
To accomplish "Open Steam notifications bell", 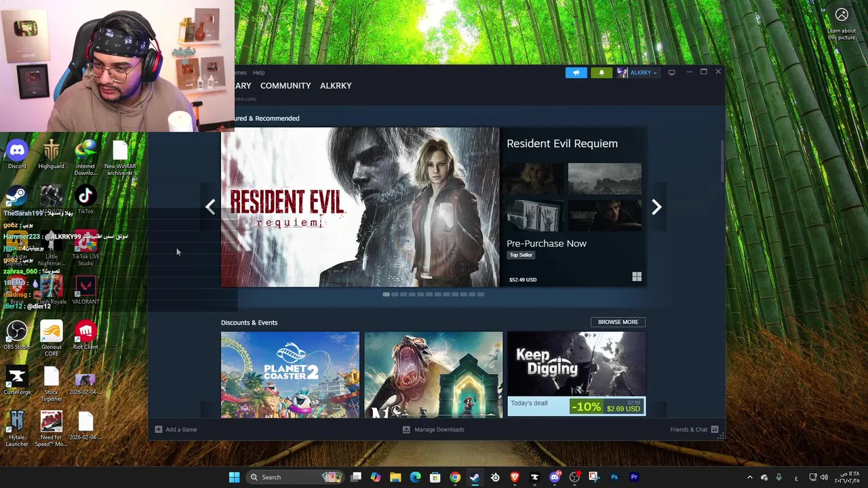I will coord(601,73).
